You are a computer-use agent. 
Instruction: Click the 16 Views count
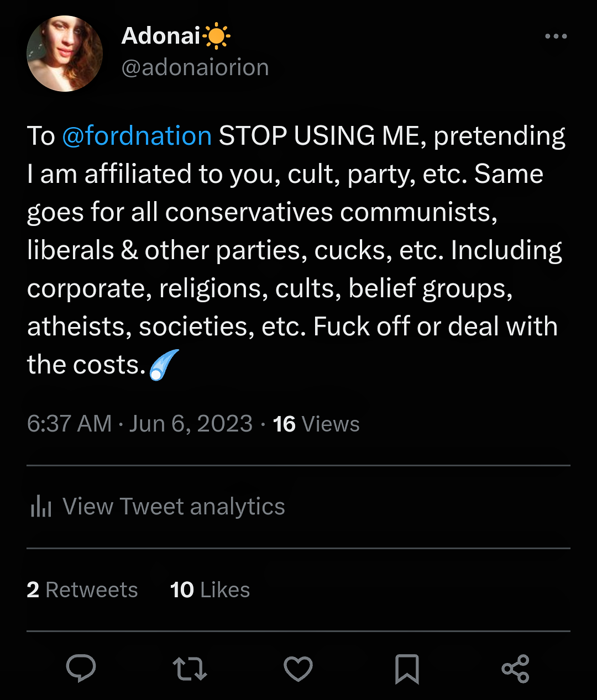pyautogui.click(x=316, y=424)
